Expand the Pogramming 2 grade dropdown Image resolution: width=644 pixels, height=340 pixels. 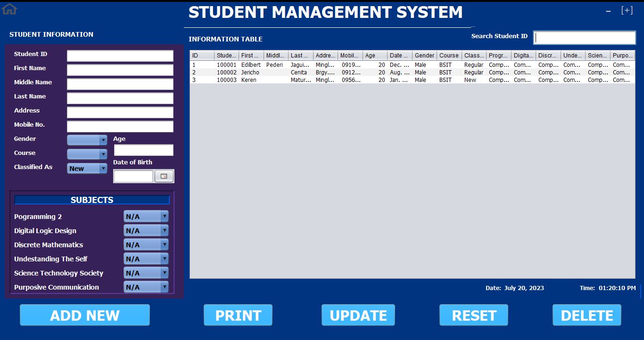pos(146,217)
